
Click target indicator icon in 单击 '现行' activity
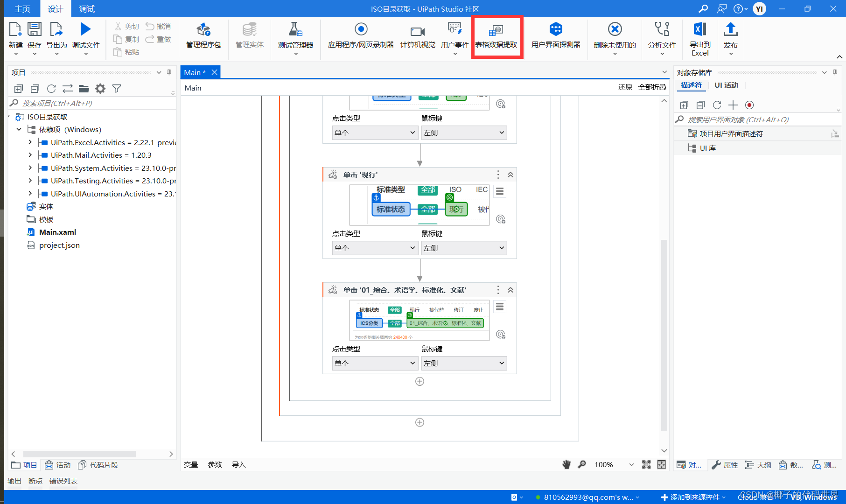(501, 219)
